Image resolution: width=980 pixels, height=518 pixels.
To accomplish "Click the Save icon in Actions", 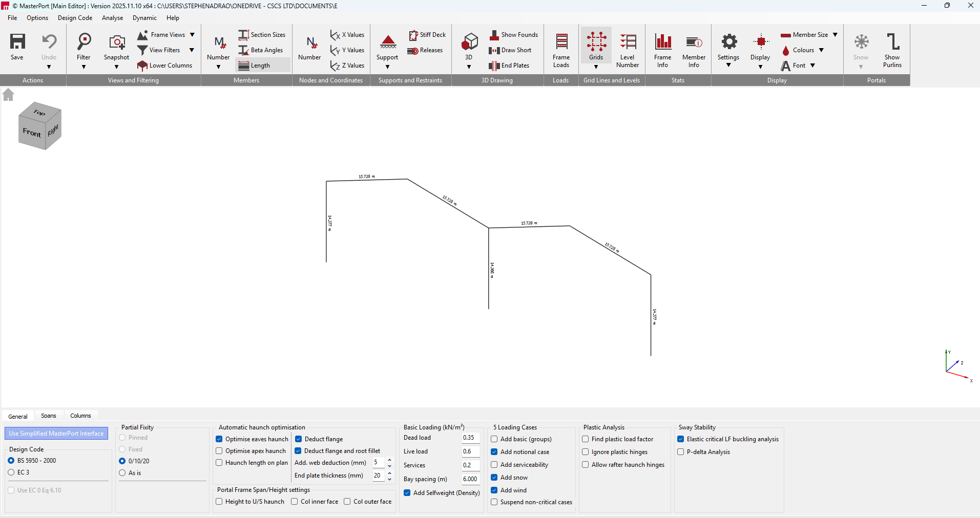I will coord(17,41).
